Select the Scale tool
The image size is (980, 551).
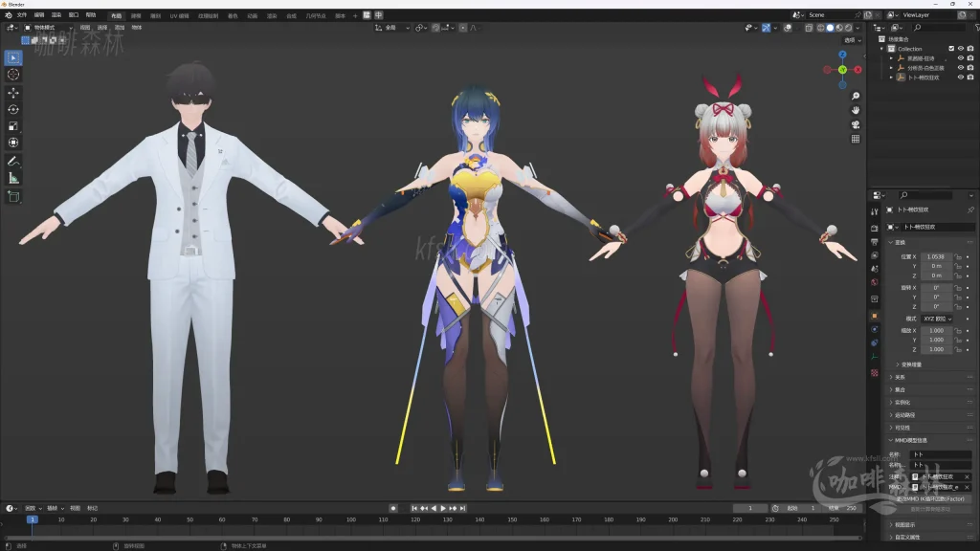13,126
